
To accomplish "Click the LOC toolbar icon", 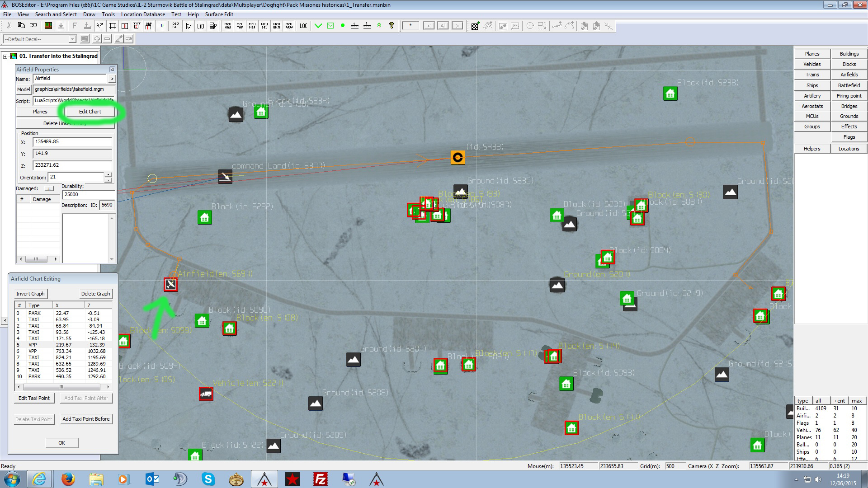I will (x=303, y=26).
